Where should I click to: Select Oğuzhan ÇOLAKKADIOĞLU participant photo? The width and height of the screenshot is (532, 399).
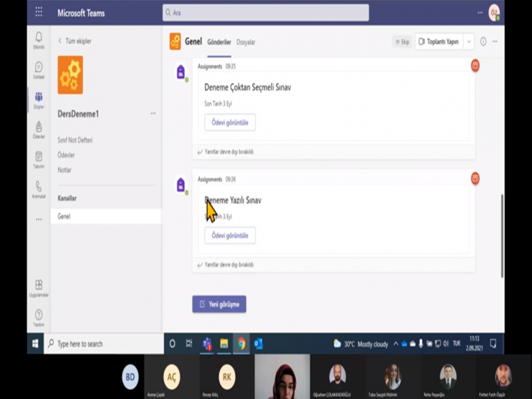pos(338,377)
